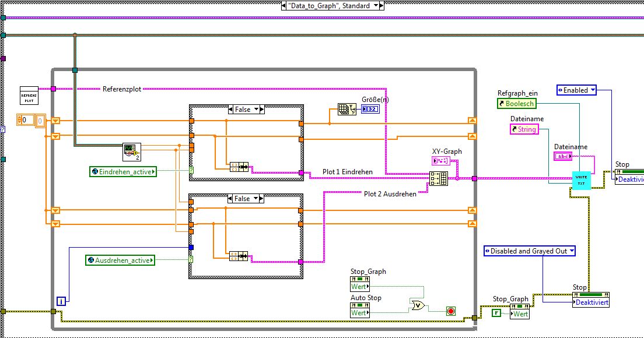Go to next case of Data_to_Graph structure

click(381, 6)
